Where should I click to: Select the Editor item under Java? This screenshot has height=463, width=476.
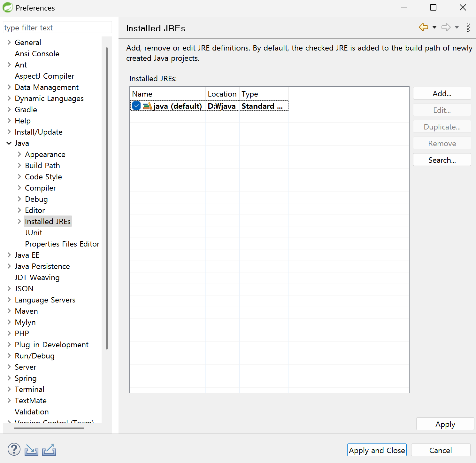pos(35,210)
